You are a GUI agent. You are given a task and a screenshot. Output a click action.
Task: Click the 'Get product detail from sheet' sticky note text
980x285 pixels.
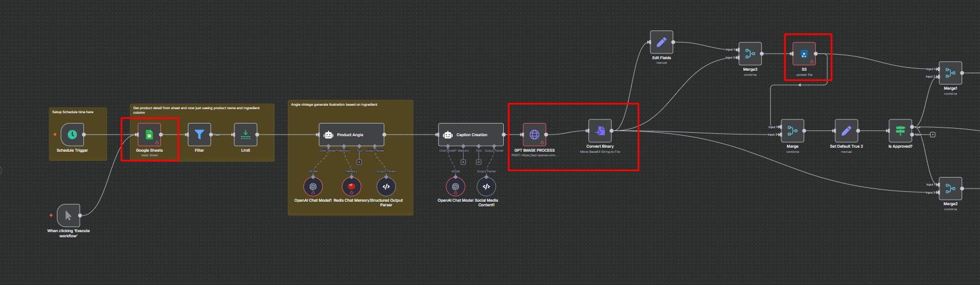pyautogui.click(x=196, y=110)
